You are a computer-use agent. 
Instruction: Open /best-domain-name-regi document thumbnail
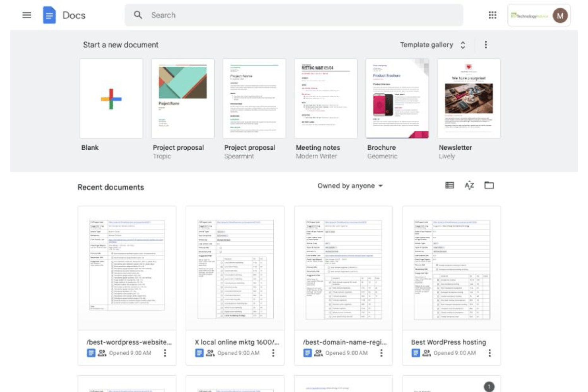343,268
